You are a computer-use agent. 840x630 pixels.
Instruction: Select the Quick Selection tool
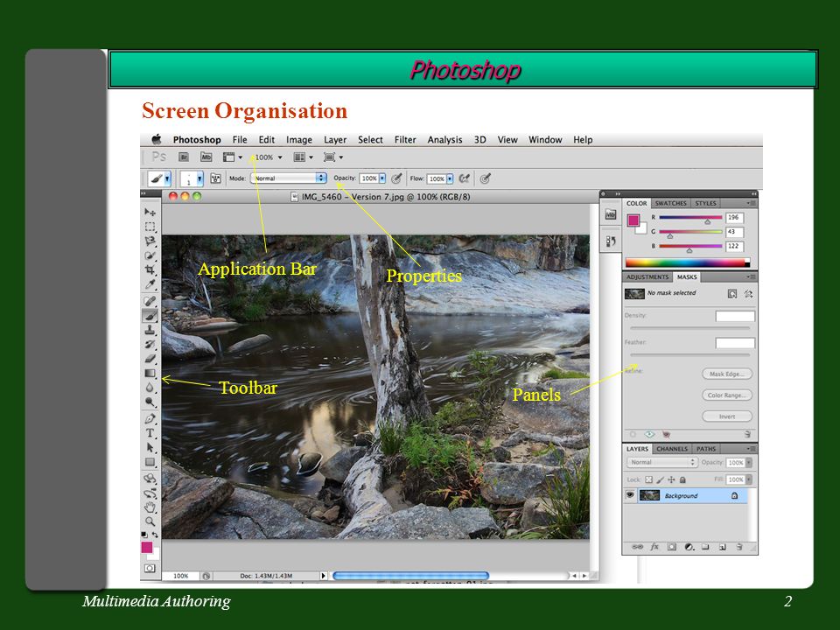pos(150,255)
